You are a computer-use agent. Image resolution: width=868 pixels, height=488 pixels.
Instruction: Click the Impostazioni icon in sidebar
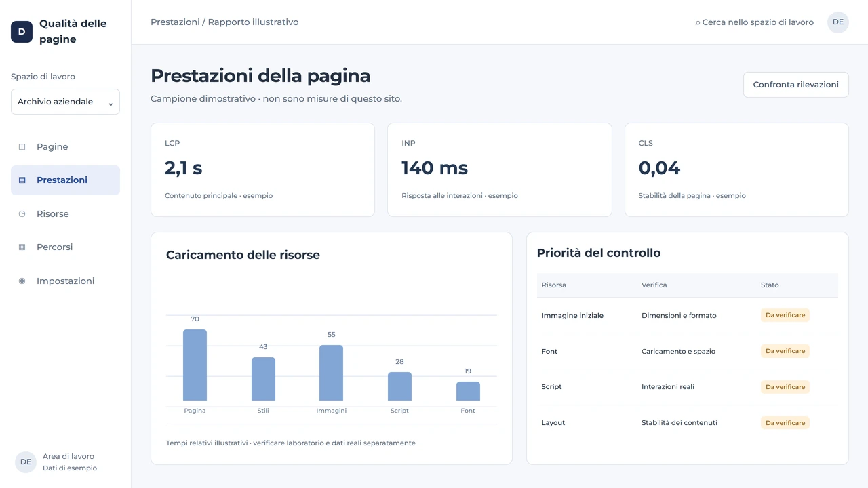click(x=22, y=281)
